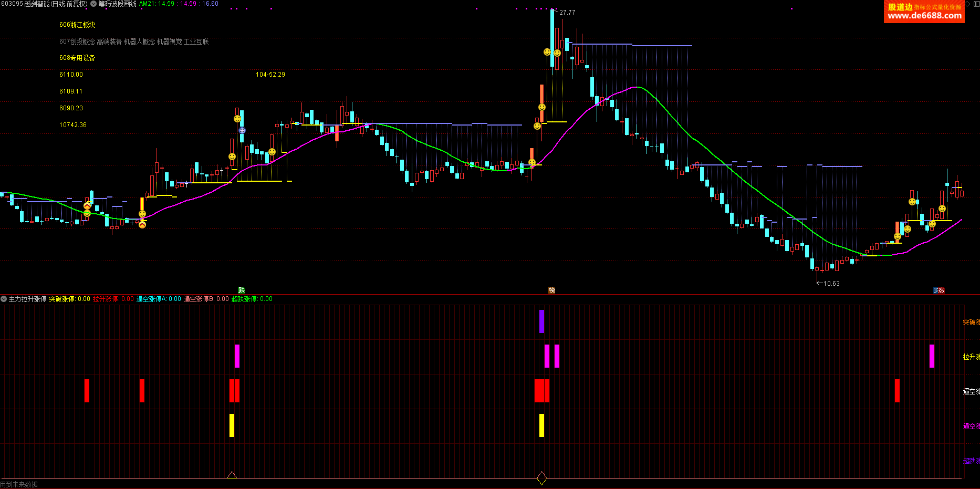Click the yellow signal bar below the purple bar

tap(541, 425)
